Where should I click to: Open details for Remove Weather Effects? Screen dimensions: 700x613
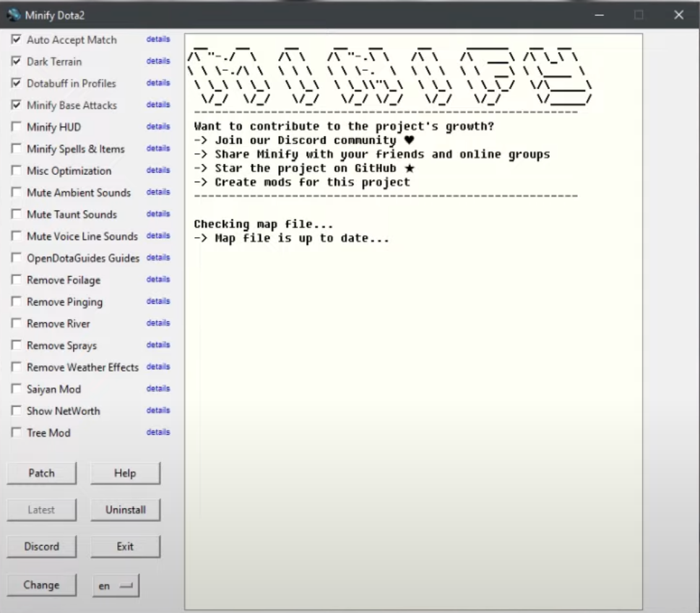click(158, 366)
